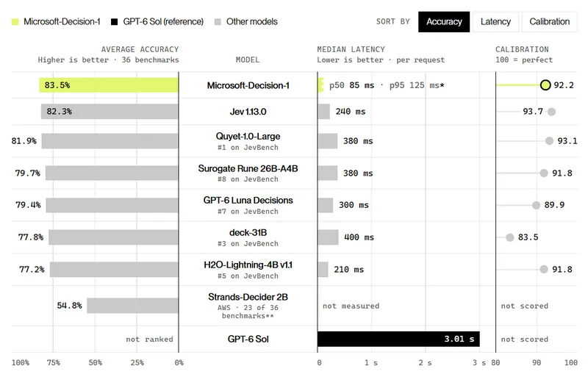Click the black GPT-6 Sol legend swatch

pos(115,22)
